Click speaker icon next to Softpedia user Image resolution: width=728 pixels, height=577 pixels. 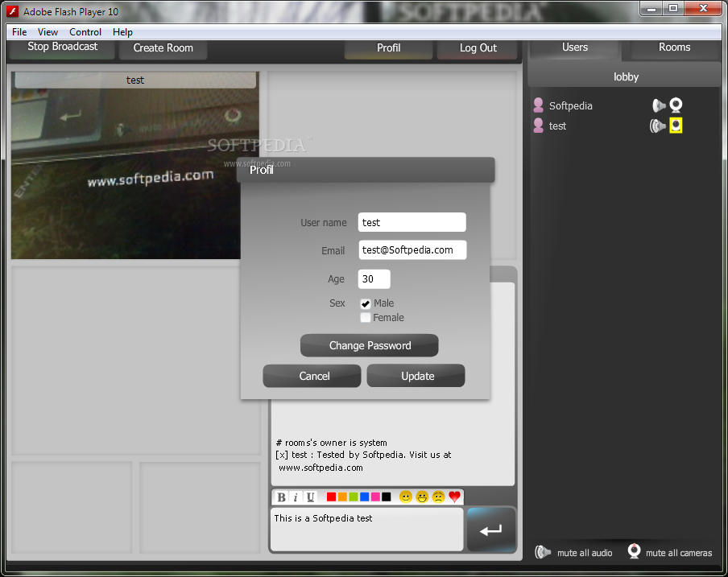point(659,105)
